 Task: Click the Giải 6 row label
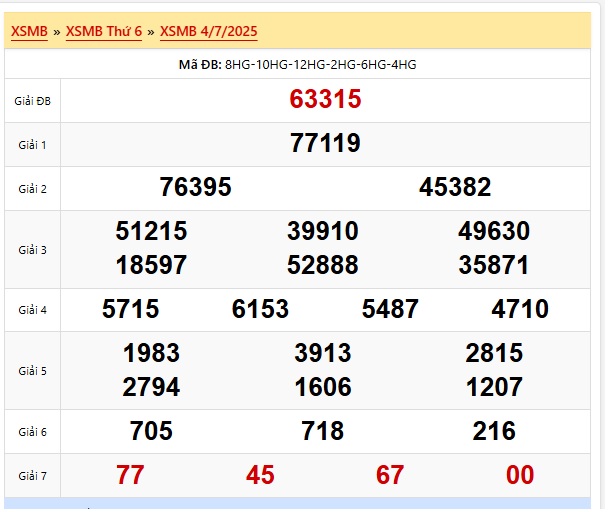(33, 432)
